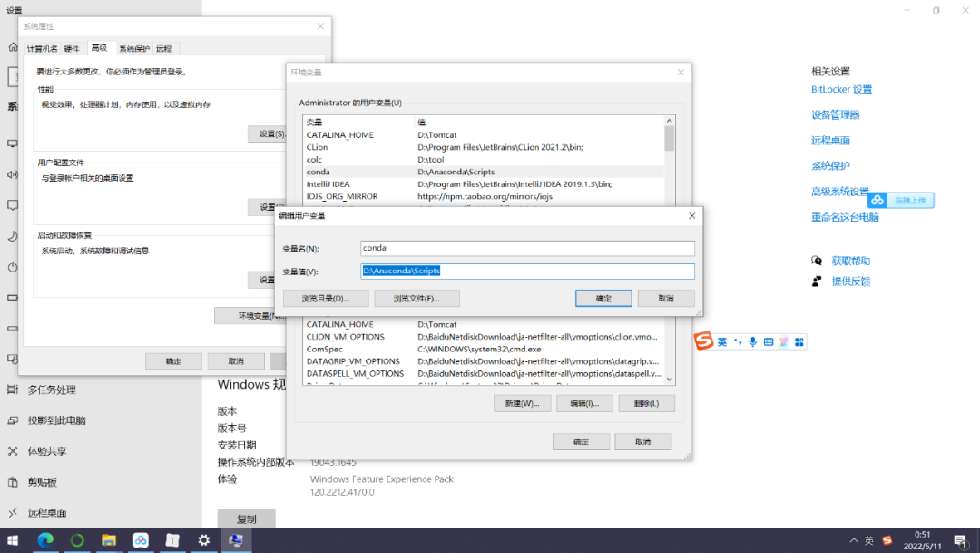This screenshot has width=980, height=553.
Task: Switch to the 硬件 tab in System Properties
Action: tap(72, 49)
